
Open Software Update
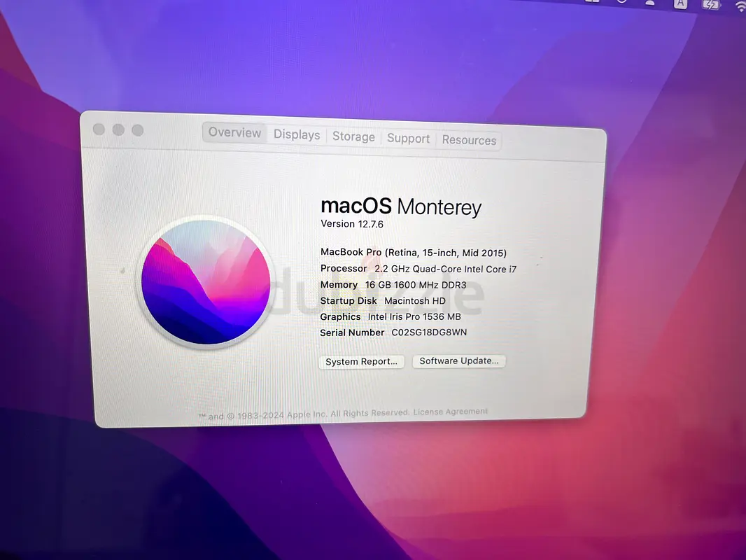coord(459,361)
